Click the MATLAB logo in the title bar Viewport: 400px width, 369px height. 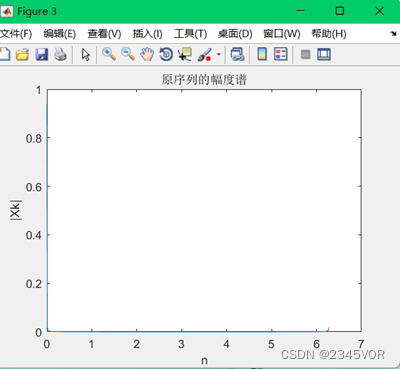click(x=7, y=11)
